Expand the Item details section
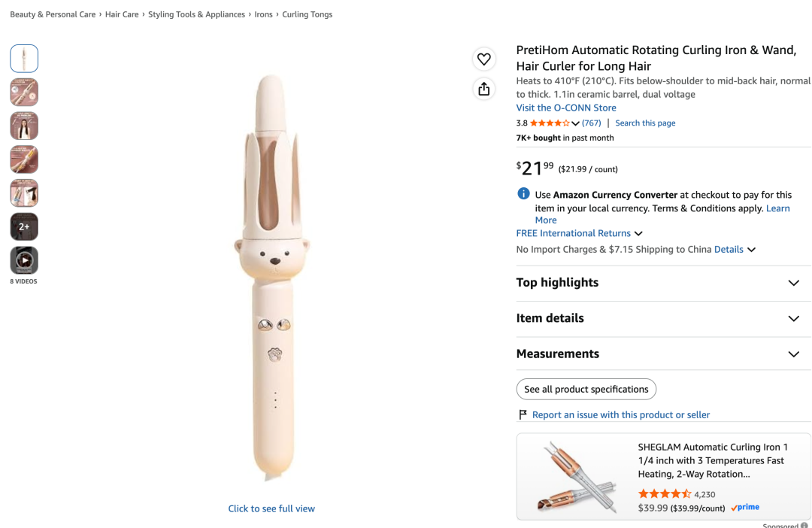This screenshot has height=528, width=812. pyautogui.click(x=663, y=319)
